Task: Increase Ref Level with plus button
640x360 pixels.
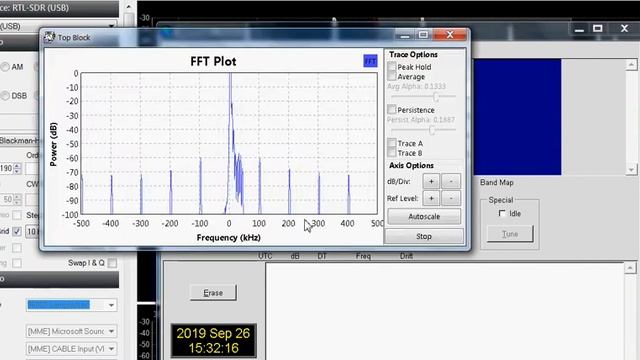Action: click(431, 198)
